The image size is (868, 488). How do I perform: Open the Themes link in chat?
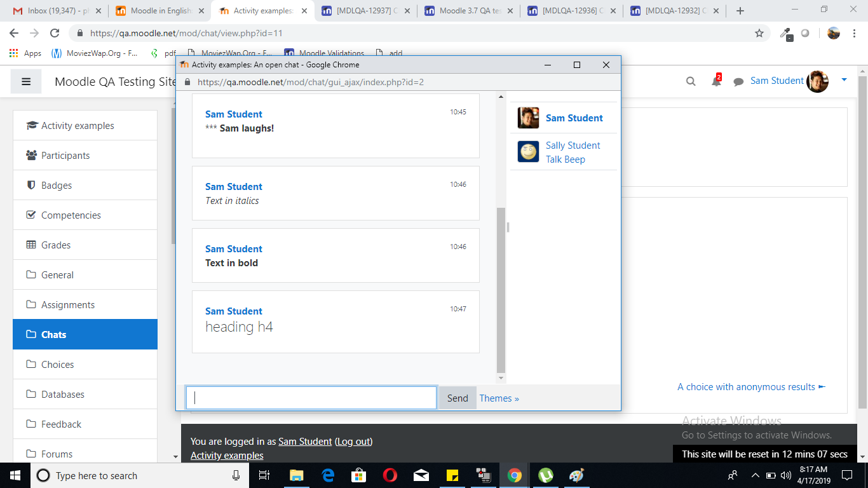(499, 398)
